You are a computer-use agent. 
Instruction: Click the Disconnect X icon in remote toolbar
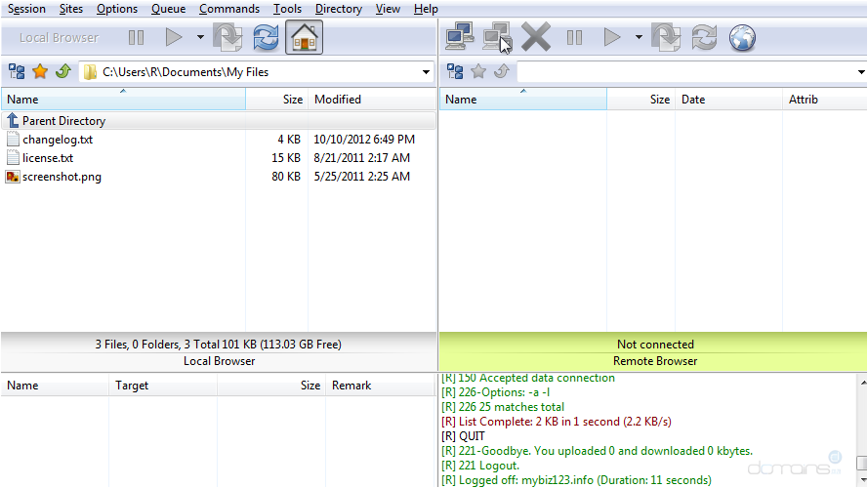[536, 38]
